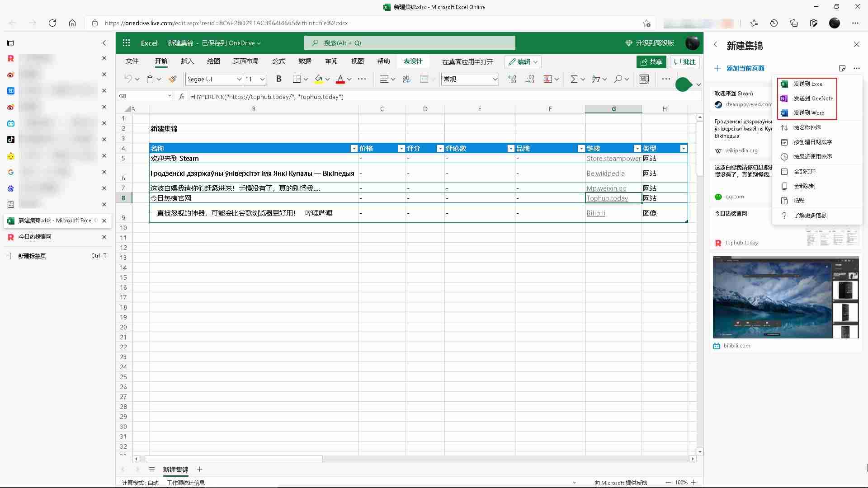Viewport: 868px width, 488px height.
Task: Open the 编辑 mode dropdown
Action: (x=524, y=62)
